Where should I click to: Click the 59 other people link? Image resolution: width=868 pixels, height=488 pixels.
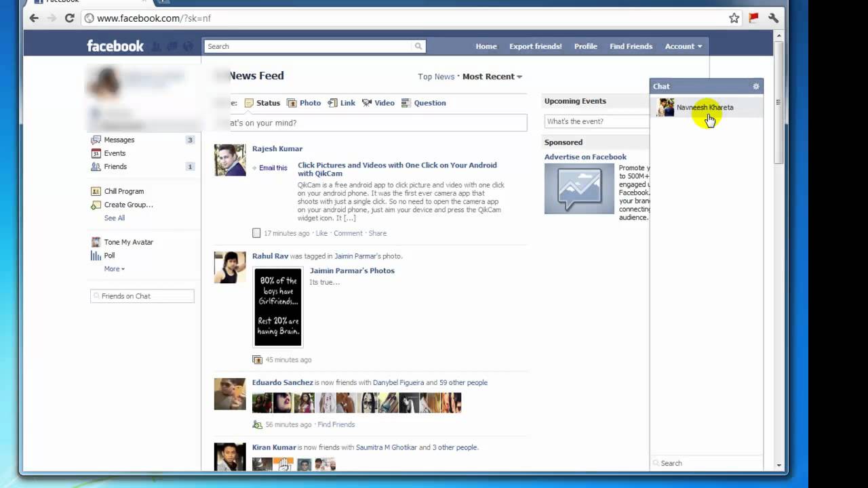pos(463,382)
